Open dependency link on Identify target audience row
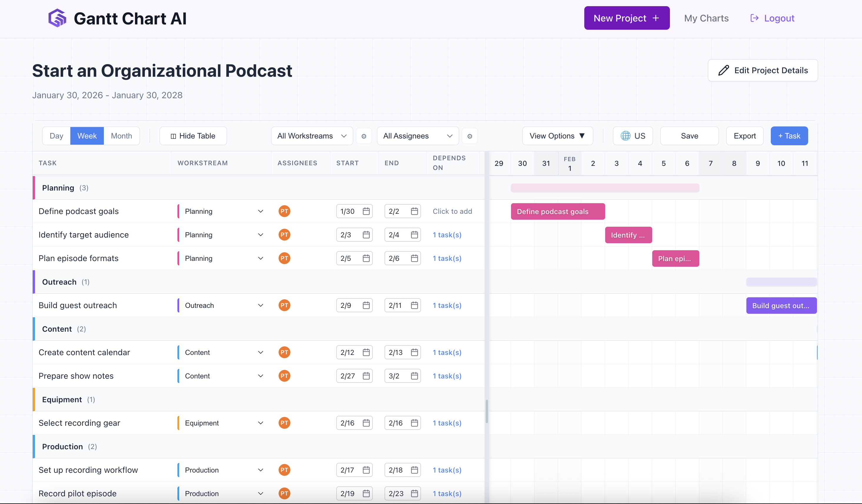The image size is (862, 504). (x=447, y=235)
